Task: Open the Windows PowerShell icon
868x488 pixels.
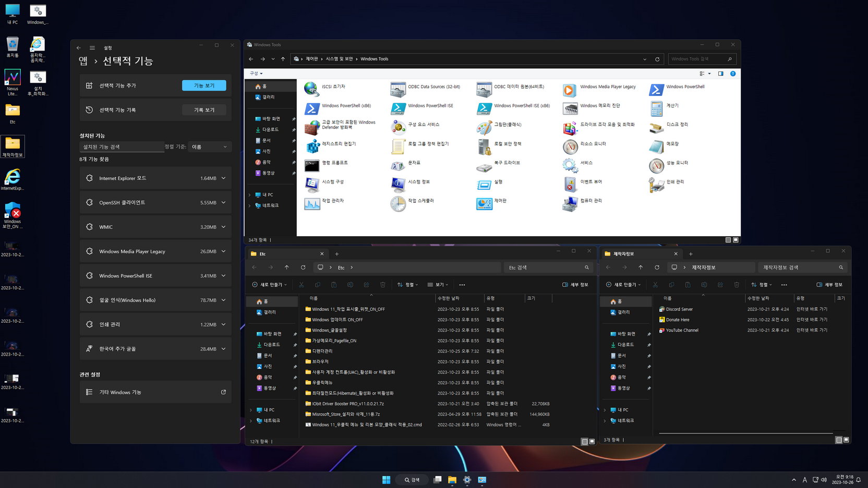Action: (656, 89)
